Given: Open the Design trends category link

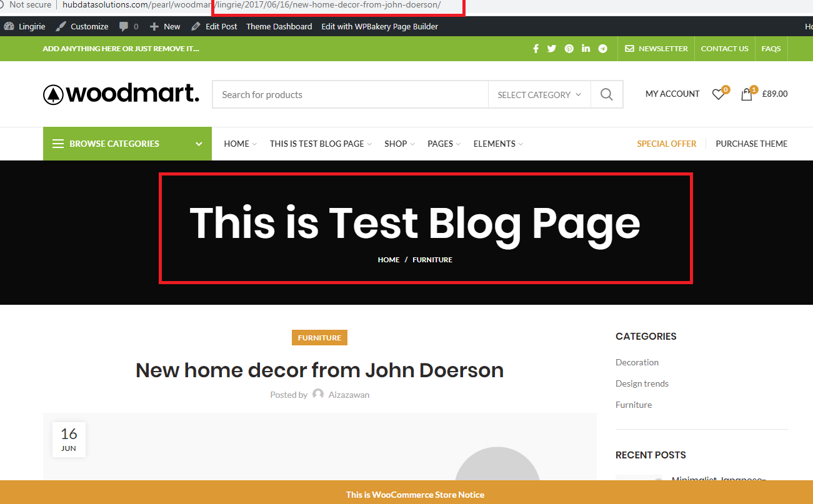Looking at the screenshot, I should point(642,383).
